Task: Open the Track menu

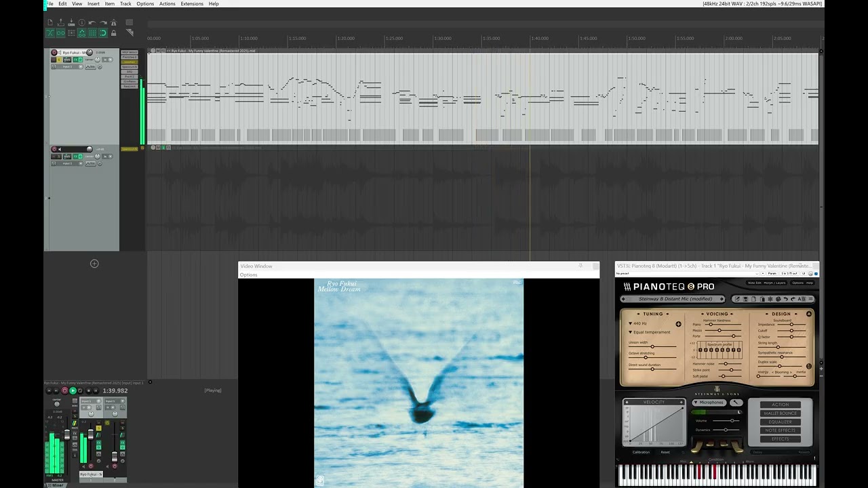Action: [125, 4]
